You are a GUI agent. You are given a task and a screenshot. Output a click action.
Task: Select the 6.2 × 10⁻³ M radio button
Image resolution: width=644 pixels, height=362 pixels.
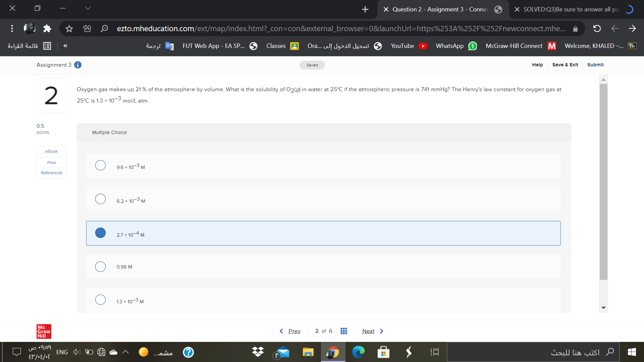(x=100, y=199)
